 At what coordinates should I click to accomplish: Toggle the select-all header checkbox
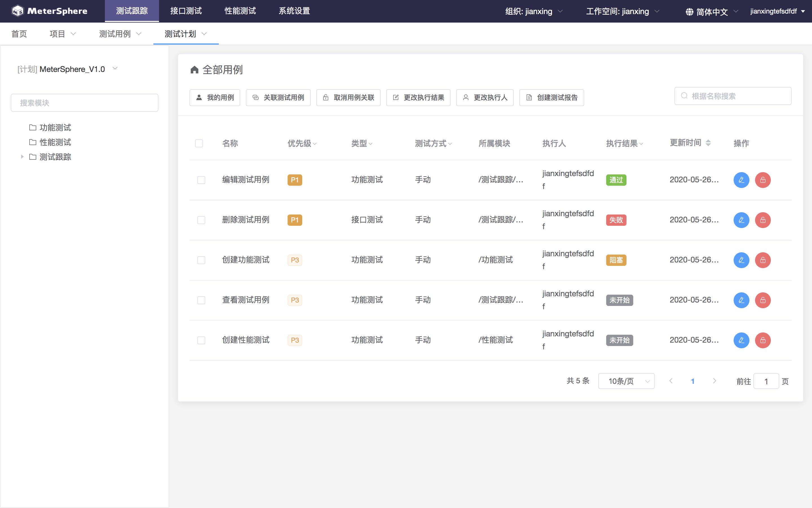tap(199, 143)
